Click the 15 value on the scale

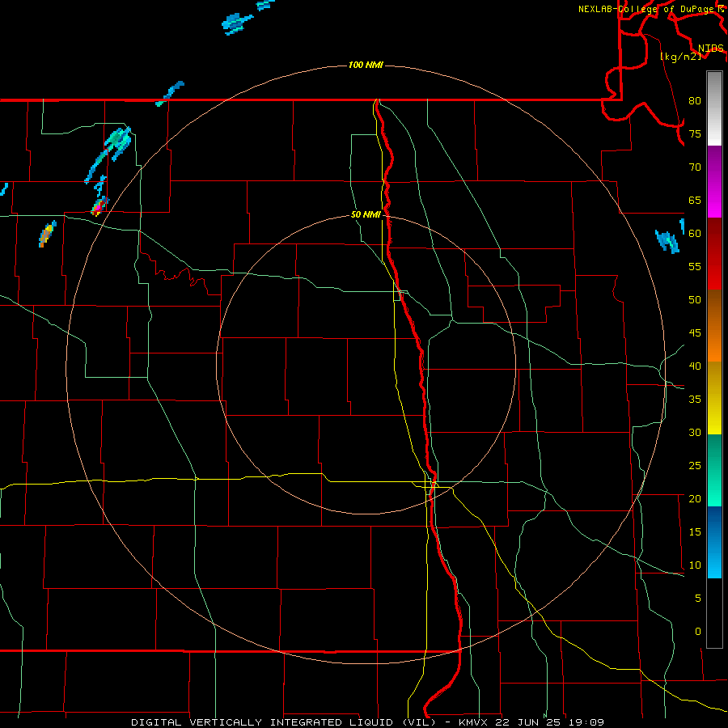(x=695, y=531)
